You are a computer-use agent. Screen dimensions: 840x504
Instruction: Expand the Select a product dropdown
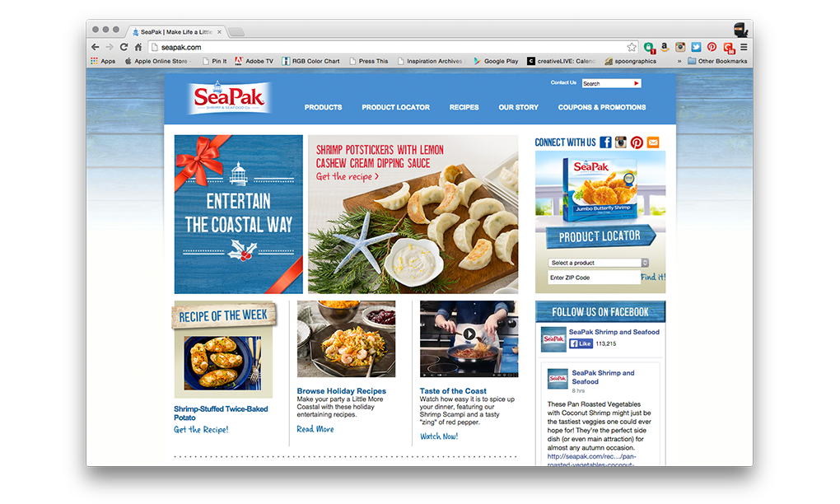(599, 263)
